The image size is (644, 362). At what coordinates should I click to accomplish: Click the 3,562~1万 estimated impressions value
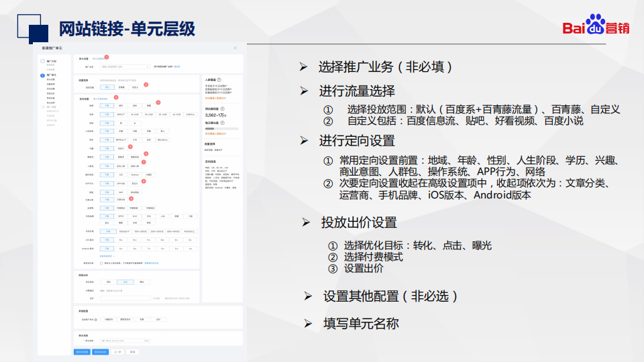pyautogui.click(x=215, y=115)
